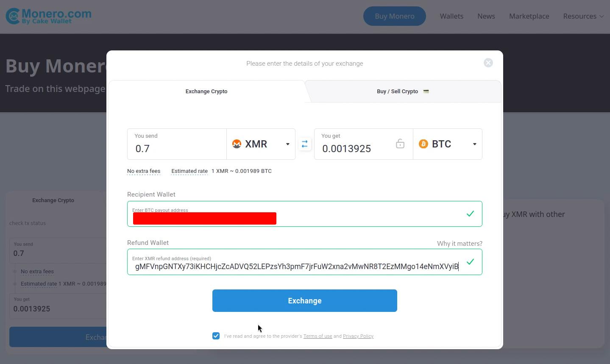Uncheck the Terms of use agreement checkbox

click(x=216, y=336)
